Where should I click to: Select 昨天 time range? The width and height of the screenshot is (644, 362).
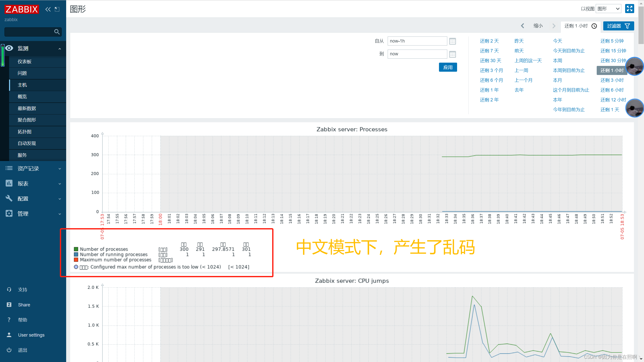pos(519,41)
